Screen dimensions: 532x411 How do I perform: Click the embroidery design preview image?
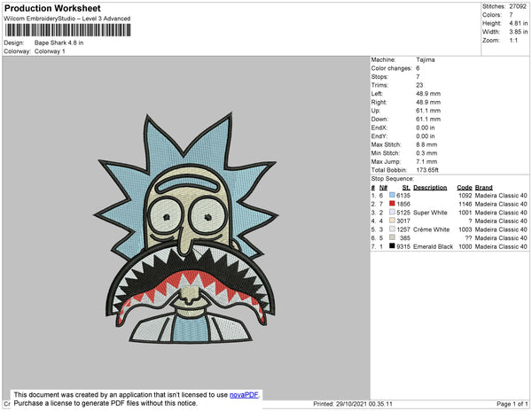point(186,229)
